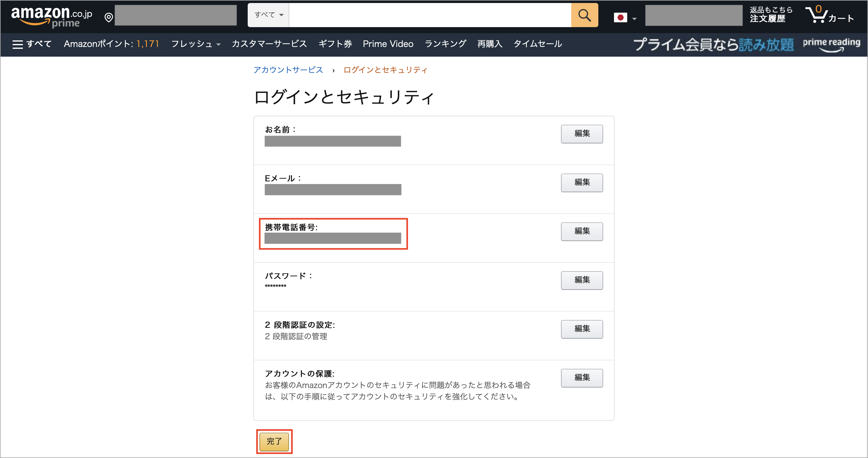The width and height of the screenshot is (868, 458).
Task: Click 編集 next to パスワード
Action: pyautogui.click(x=581, y=280)
